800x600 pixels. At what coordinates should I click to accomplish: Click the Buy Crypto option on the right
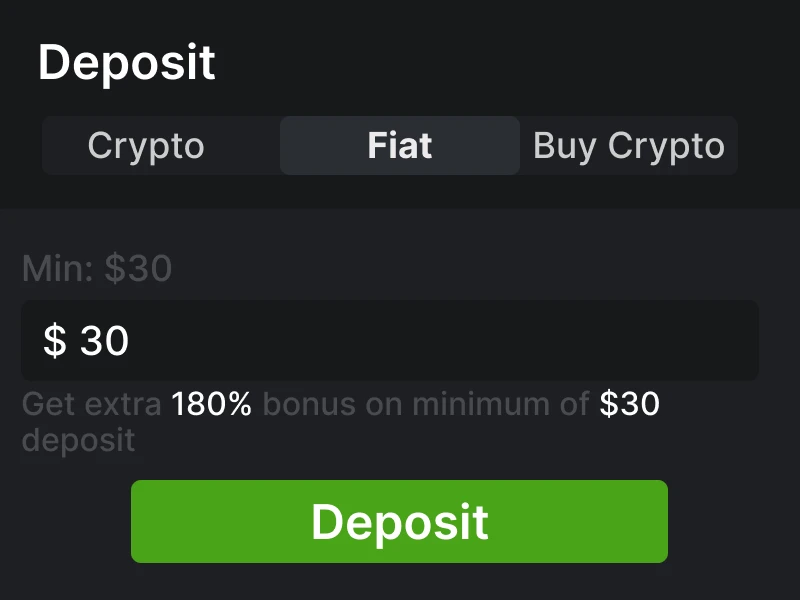coord(628,146)
